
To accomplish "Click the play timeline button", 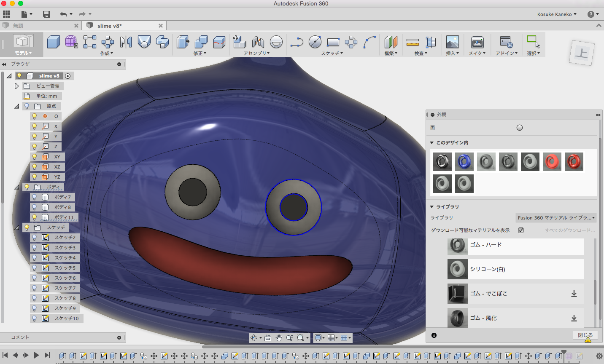I will pos(36,355).
